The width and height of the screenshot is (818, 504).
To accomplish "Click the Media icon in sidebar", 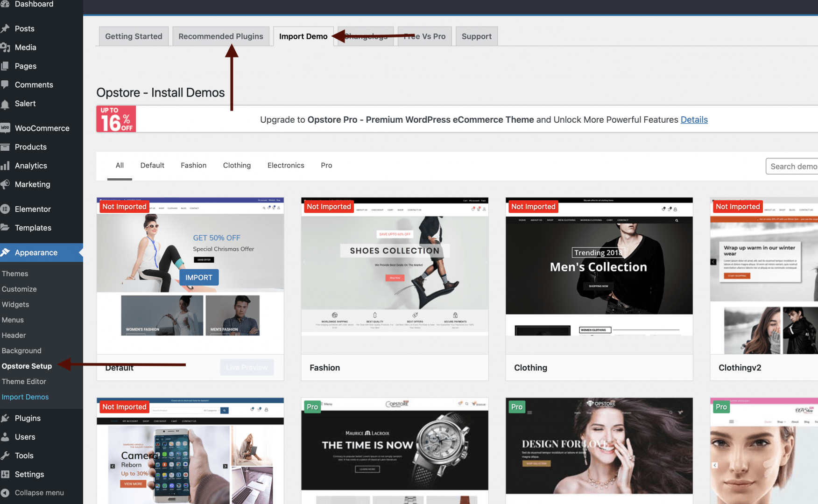I will point(5,47).
